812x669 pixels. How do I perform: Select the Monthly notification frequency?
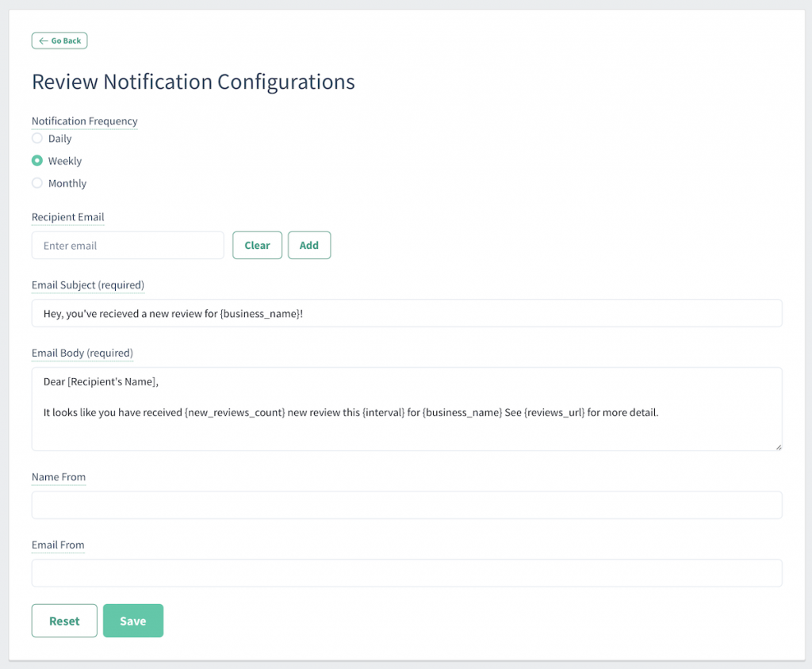click(x=36, y=183)
